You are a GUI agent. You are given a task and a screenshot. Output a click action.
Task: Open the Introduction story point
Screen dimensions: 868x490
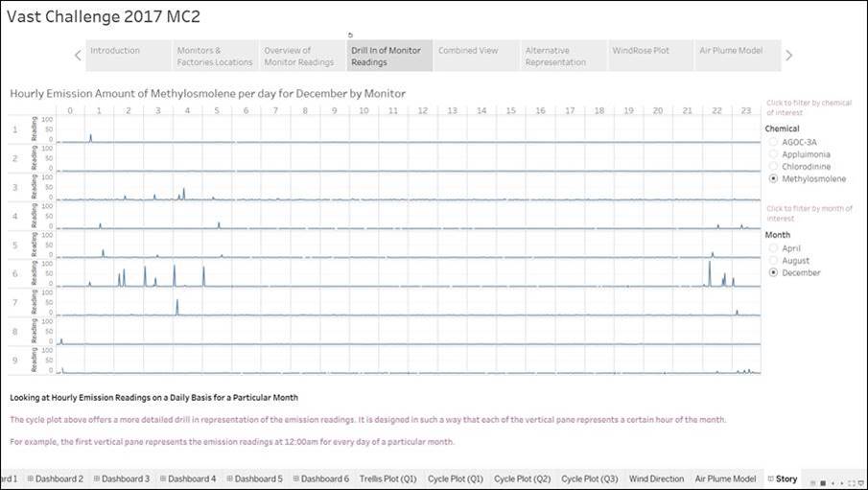128,56
